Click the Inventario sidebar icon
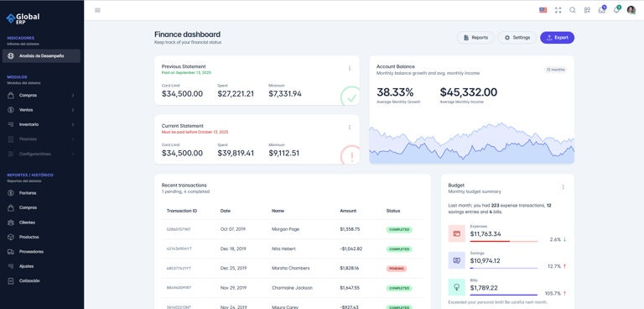This screenshot has width=644, height=309. 11,124
